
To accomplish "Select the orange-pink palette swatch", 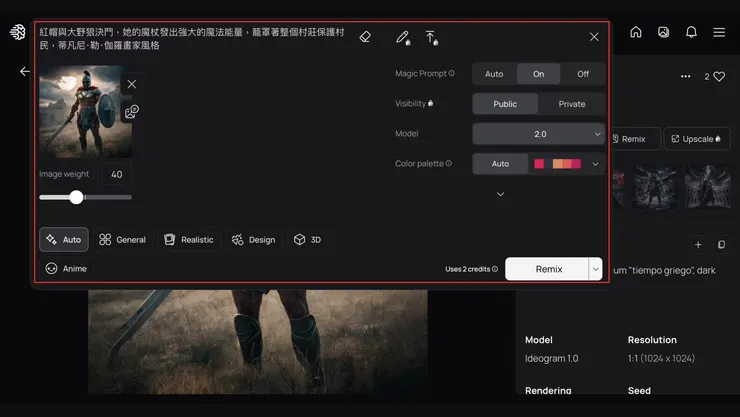I will (566, 164).
